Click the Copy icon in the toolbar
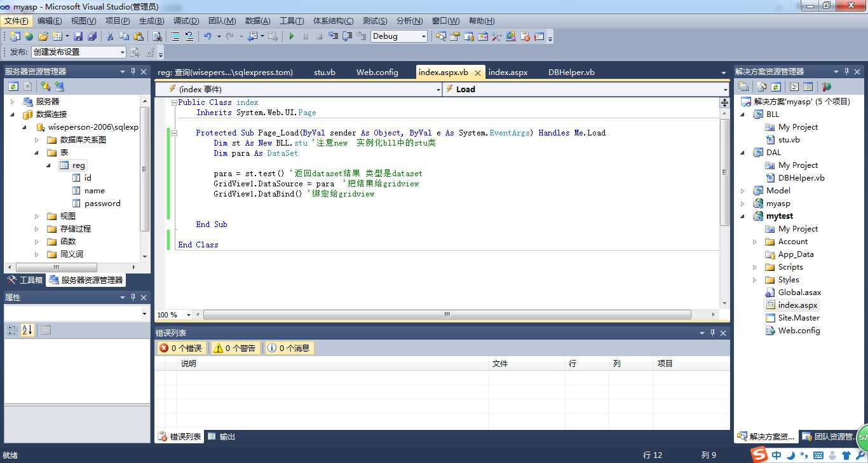Screen dimensions: 868x463 [124, 36]
